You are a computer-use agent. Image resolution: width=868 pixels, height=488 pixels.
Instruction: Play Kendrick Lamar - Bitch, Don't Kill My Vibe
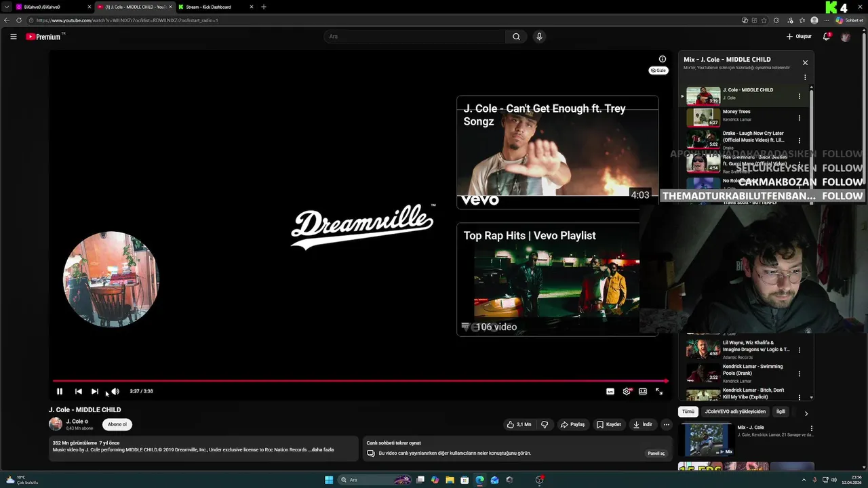tap(743, 394)
